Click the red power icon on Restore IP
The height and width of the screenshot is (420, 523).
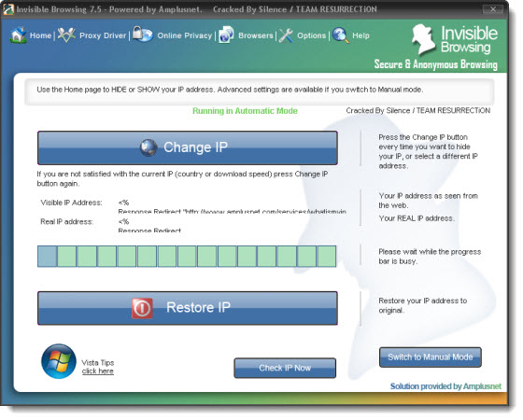coord(142,308)
